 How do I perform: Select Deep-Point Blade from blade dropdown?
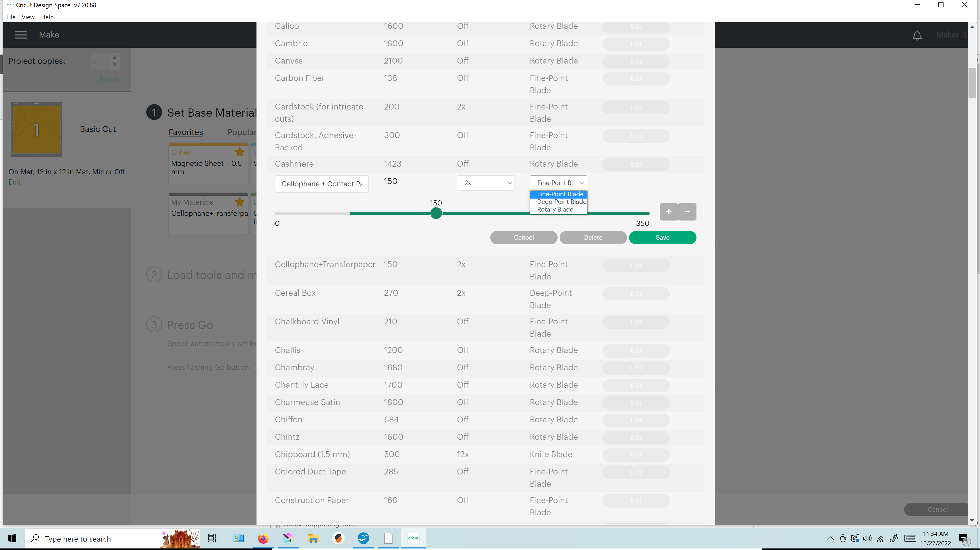pos(559,202)
